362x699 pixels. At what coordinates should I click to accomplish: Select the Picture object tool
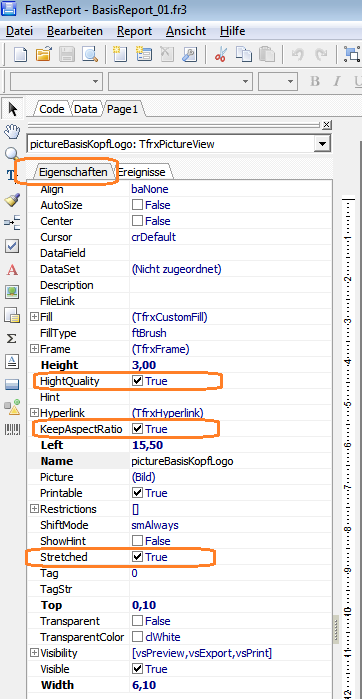(12, 292)
